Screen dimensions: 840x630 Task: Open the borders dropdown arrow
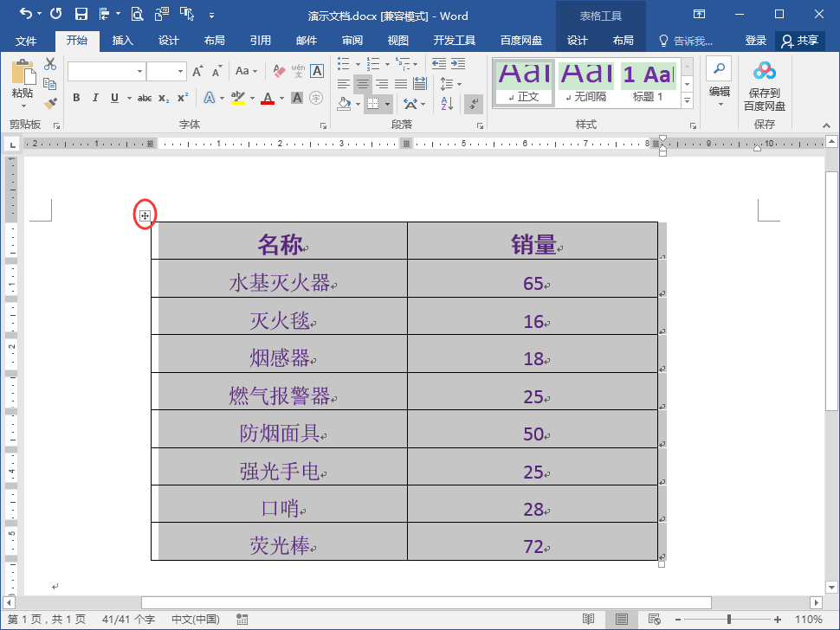coord(387,104)
